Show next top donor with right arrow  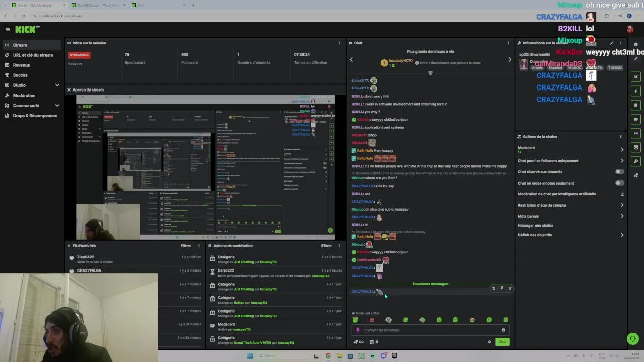coord(509,60)
